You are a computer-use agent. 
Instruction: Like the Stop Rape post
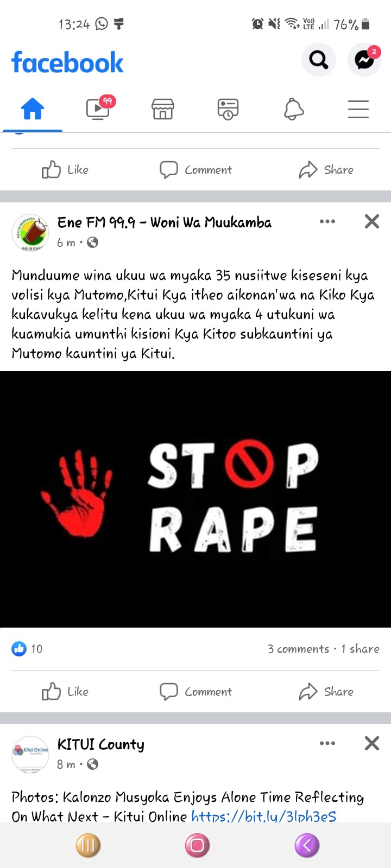pos(65,692)
